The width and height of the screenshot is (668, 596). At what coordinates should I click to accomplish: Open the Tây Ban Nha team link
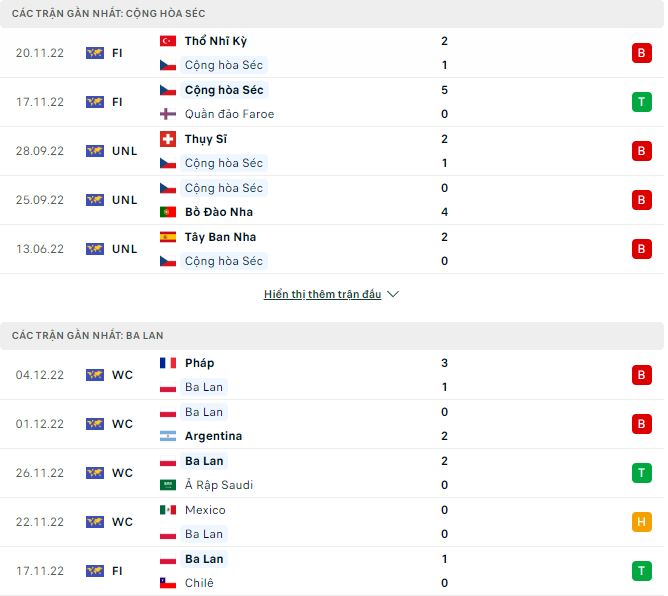pyautogui.click(x=220, y=237)
